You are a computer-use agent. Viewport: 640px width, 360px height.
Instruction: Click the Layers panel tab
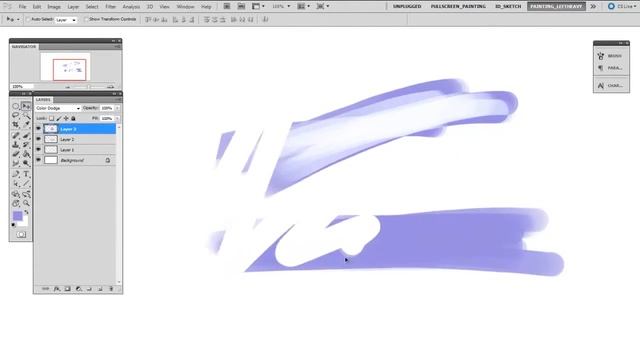pyautogui.click(x=43, y=100)
